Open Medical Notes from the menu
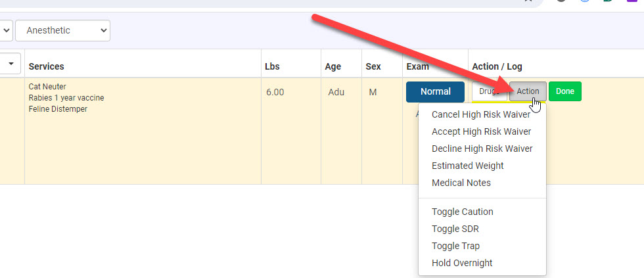 [461, 183]
